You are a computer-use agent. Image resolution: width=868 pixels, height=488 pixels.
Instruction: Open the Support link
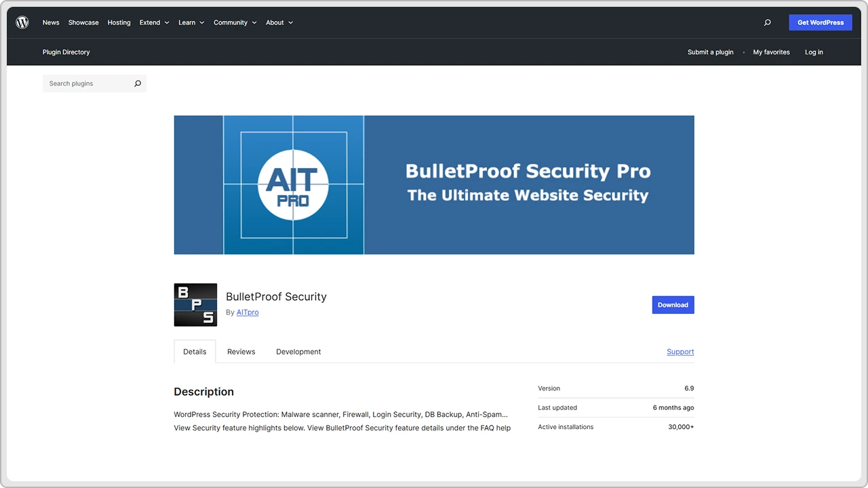click(679, 351)
